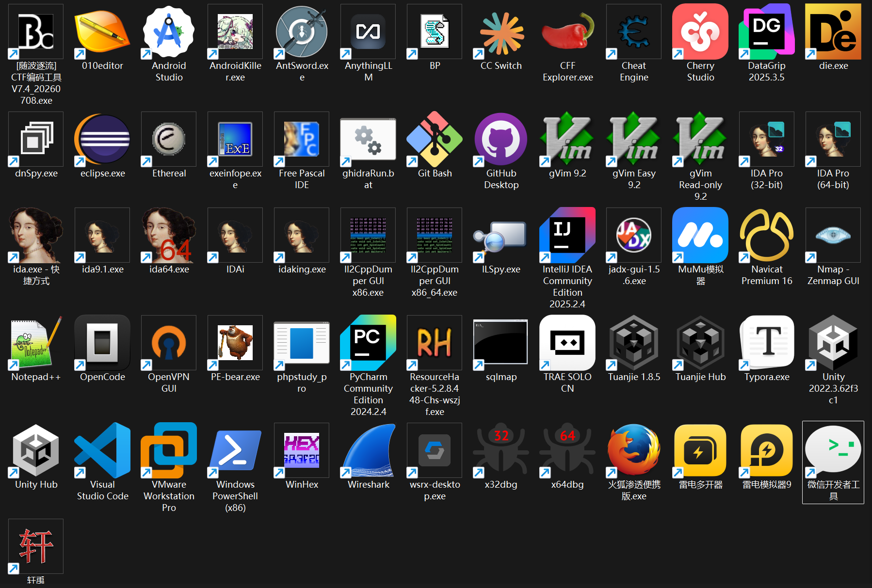
Task: Select the ida9.1.exe icon
Action: click(102, 235)
